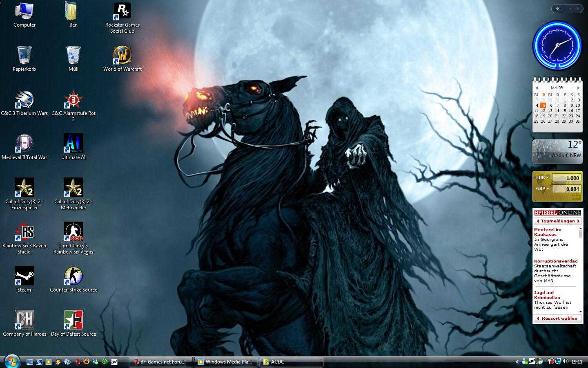Expand hidden system tray icons

[x=517, y=362]
